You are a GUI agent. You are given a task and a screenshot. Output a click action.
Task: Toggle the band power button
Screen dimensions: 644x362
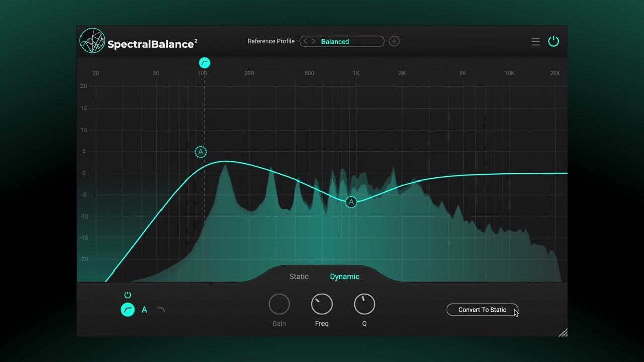(x=128, y=295)
